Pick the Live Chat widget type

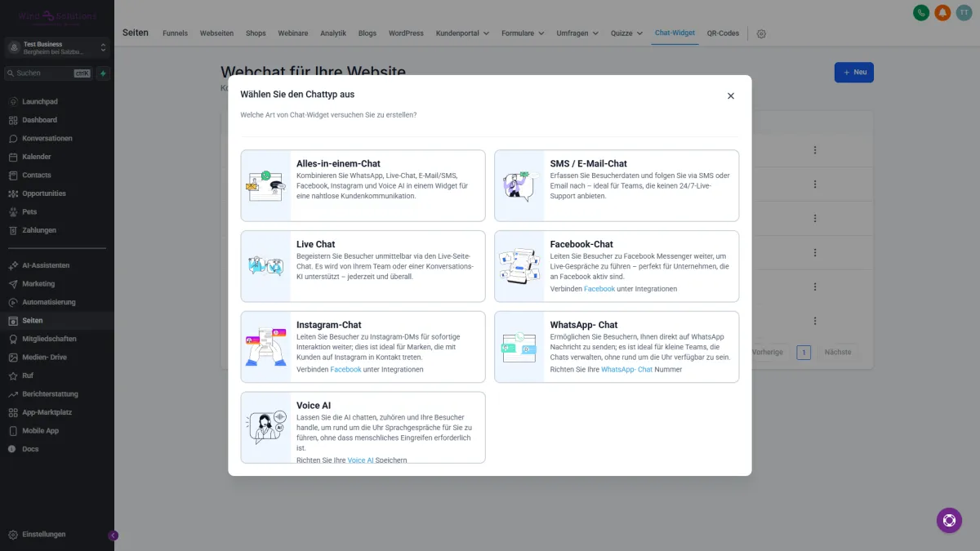pos(363,266)
